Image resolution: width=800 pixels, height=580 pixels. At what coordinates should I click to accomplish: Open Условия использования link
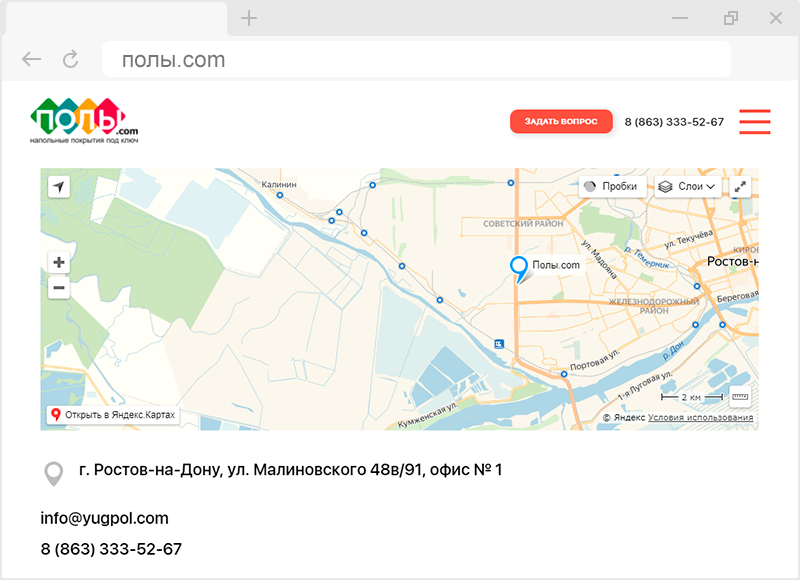coord(700,417)
